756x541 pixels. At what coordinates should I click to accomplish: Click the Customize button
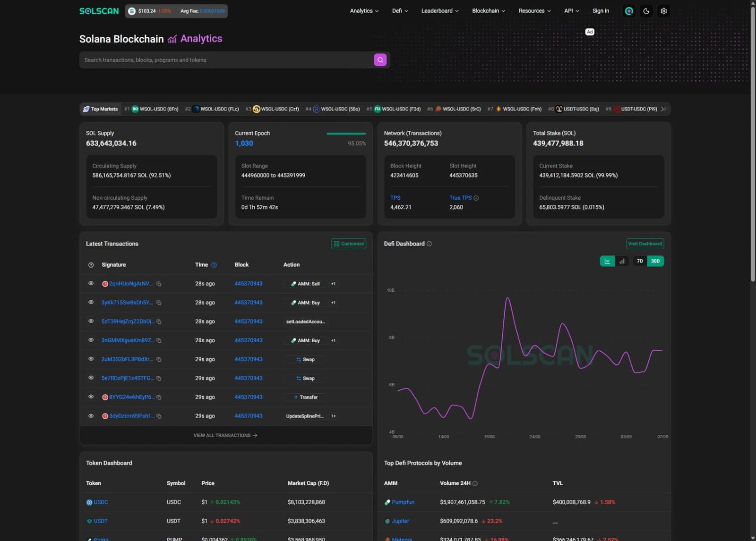(x=349, y=244)
